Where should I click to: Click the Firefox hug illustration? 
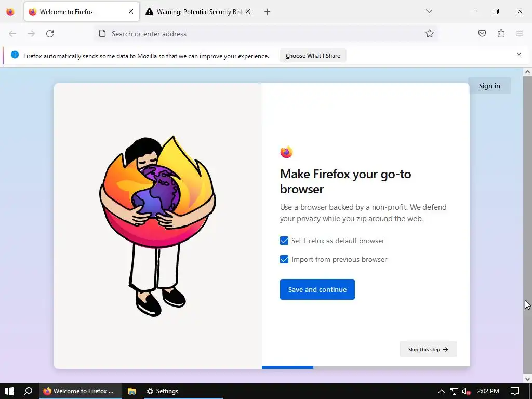[x=157, y=225]
